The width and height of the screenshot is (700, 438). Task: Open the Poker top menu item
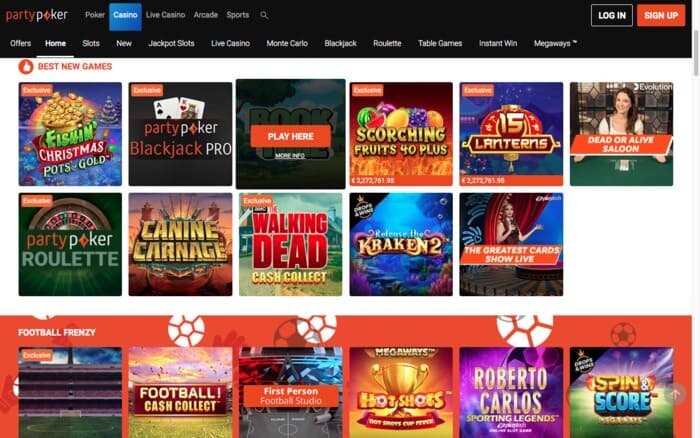pos(95,15)
